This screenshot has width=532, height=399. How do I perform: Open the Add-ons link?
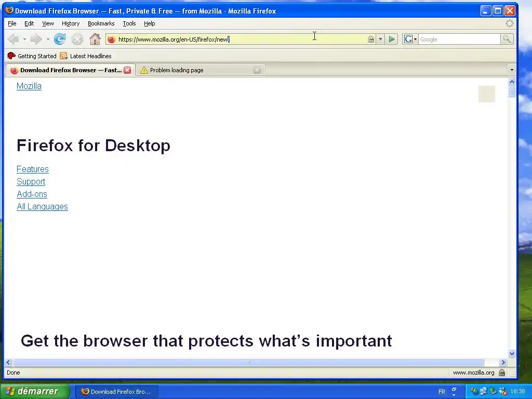coord(32,194)
